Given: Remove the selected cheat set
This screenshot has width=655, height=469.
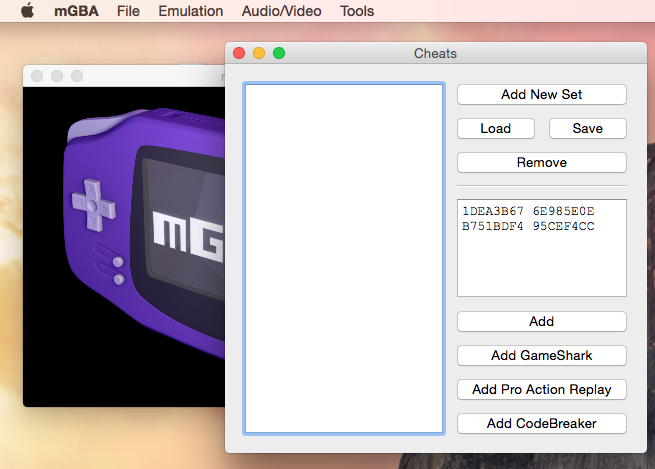Looking at the screenshot, I should [542, 162].
